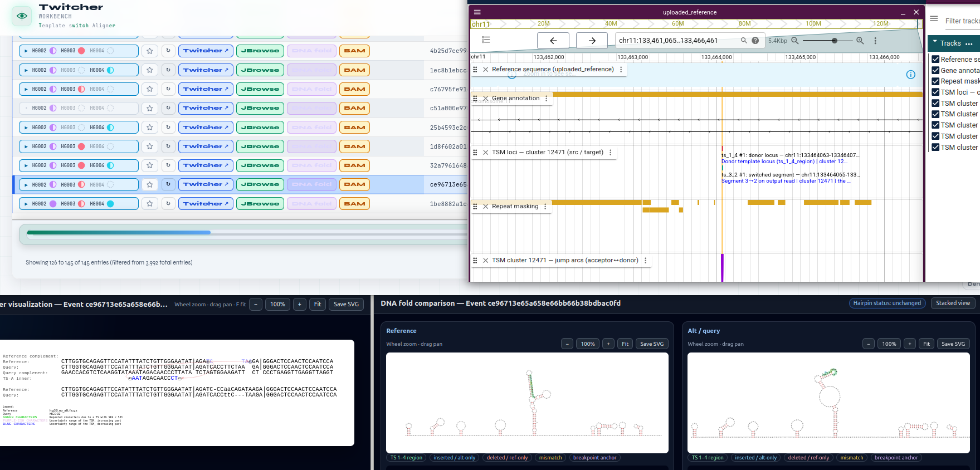Uncheck the TSM loci track checkbox
Screen dimensions: 980x470
pos(935,92)
